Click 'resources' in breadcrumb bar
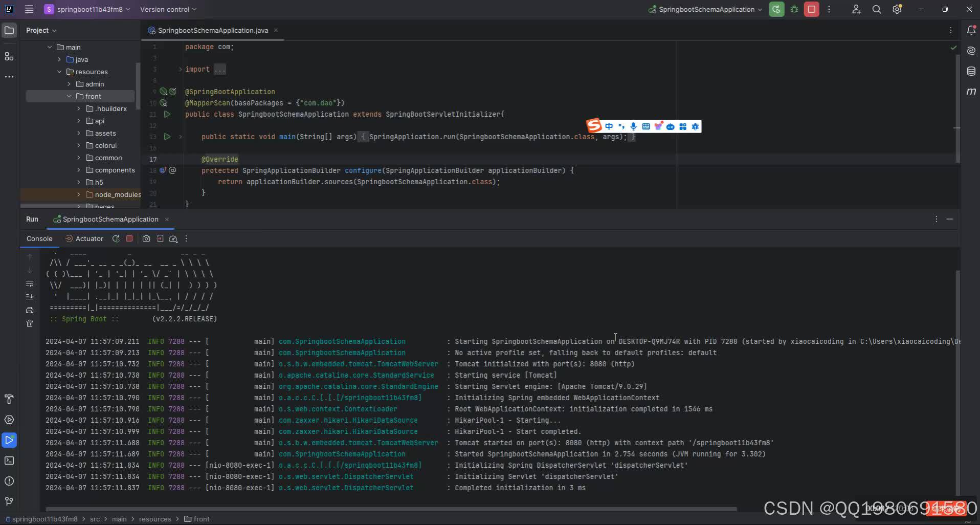Image resolution: width=980 pixels, height=525 pixels. pos(155,519)
